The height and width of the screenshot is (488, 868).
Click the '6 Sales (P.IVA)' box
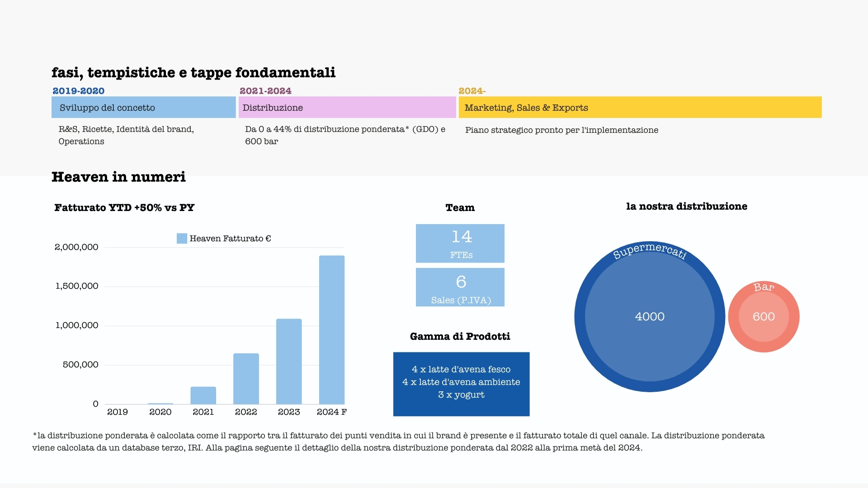click(x=460, y=287)
